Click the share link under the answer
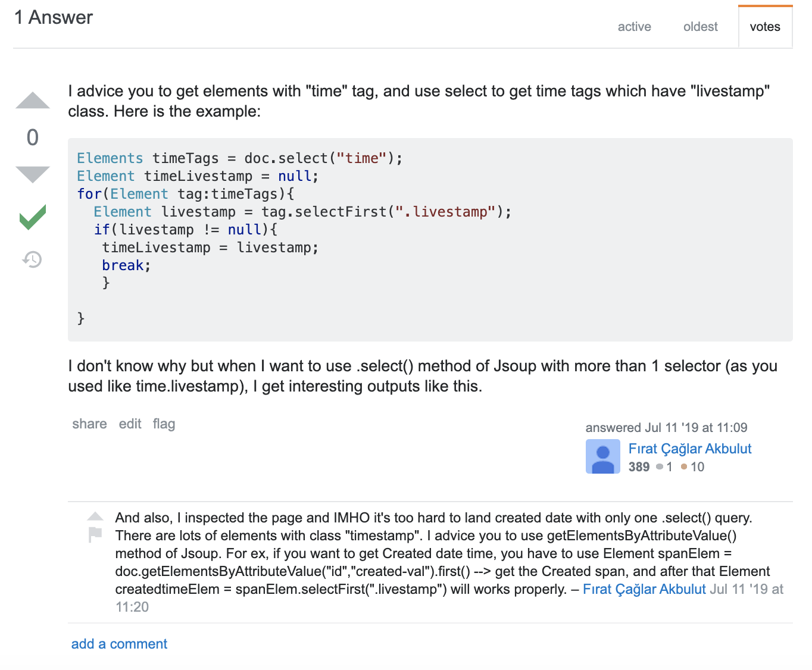Screen dimensions: 812x670 (90, 424)
